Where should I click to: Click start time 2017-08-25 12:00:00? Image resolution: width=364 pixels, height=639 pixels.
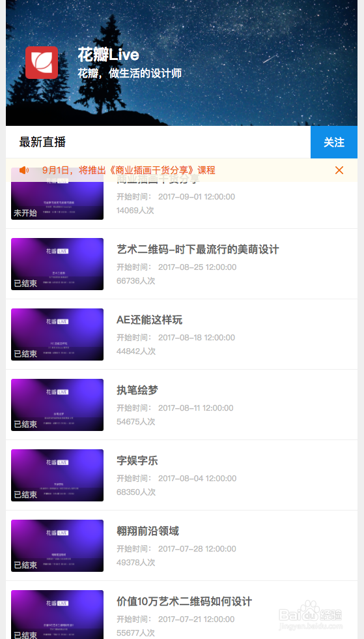pyautogui.click(x=197, y=267)
